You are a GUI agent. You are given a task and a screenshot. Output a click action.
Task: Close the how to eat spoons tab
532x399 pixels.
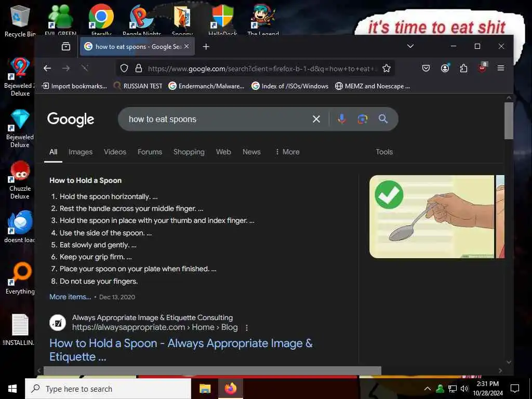(x=187, y=46)
